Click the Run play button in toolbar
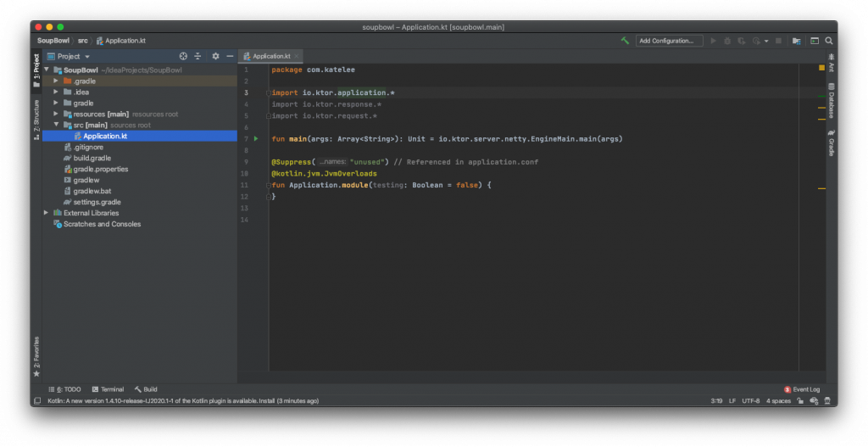 point(713,41)
